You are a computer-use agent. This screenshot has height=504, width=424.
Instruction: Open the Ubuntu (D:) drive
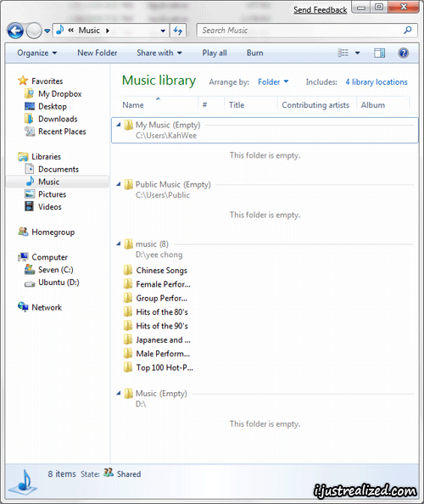(52, 283)
